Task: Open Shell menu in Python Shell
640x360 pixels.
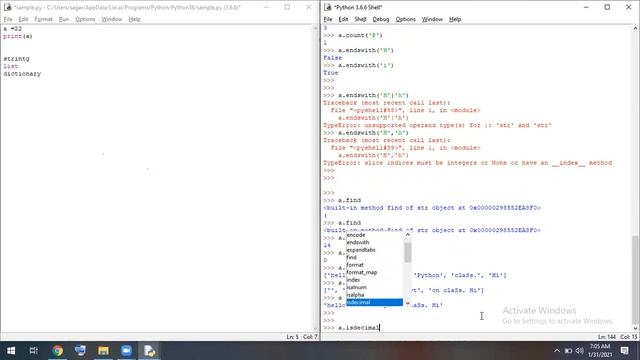Action: 360,19
